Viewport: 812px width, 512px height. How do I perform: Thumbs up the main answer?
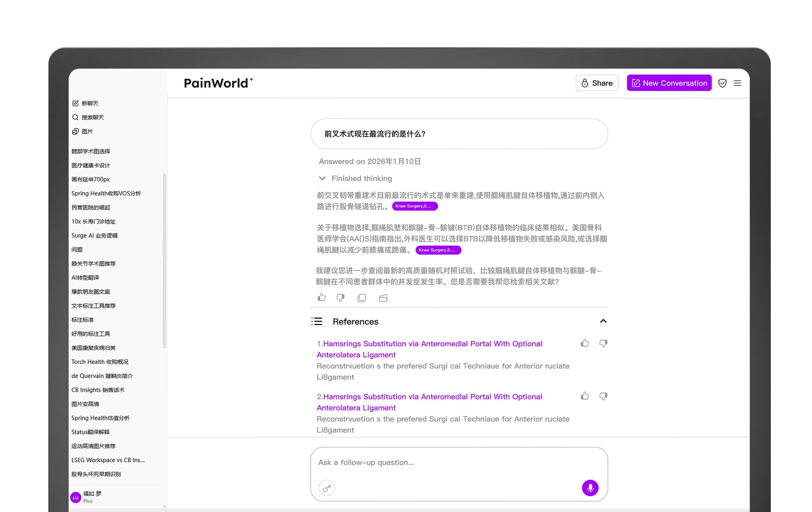coord(321,297)
